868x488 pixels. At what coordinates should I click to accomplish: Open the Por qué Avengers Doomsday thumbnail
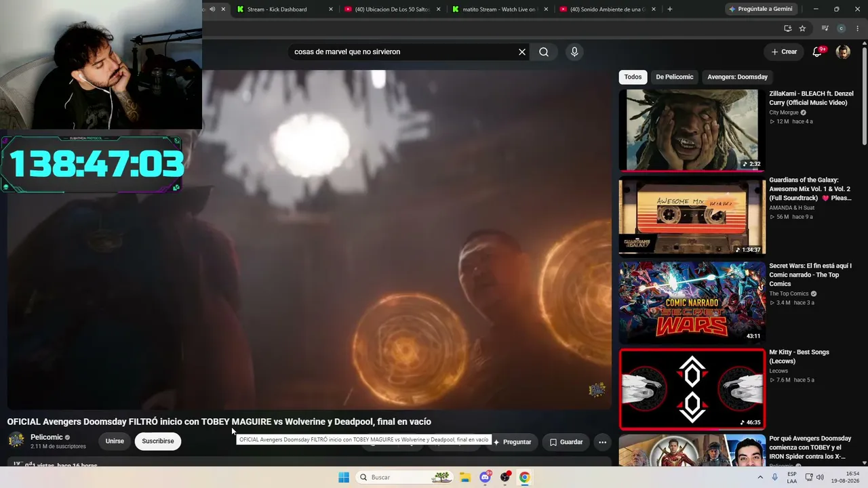[692, 451]
